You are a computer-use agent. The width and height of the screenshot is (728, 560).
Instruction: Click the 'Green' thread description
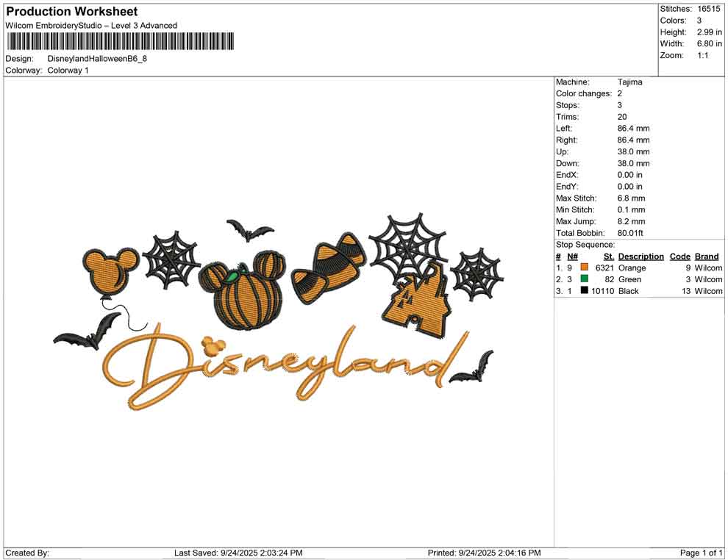[629, 279]
